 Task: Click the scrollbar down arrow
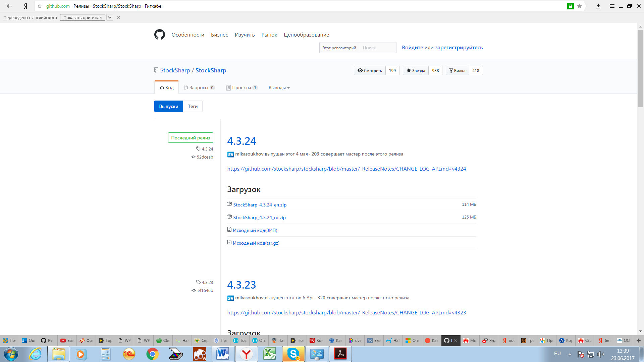click(640, 331)
